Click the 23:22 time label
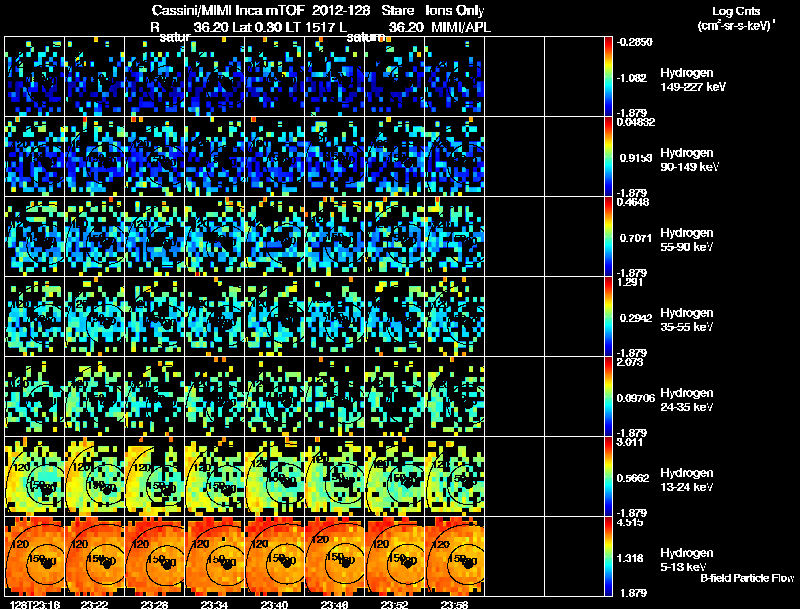Viewport: 800px width, 609px height. tap(95, 604)
